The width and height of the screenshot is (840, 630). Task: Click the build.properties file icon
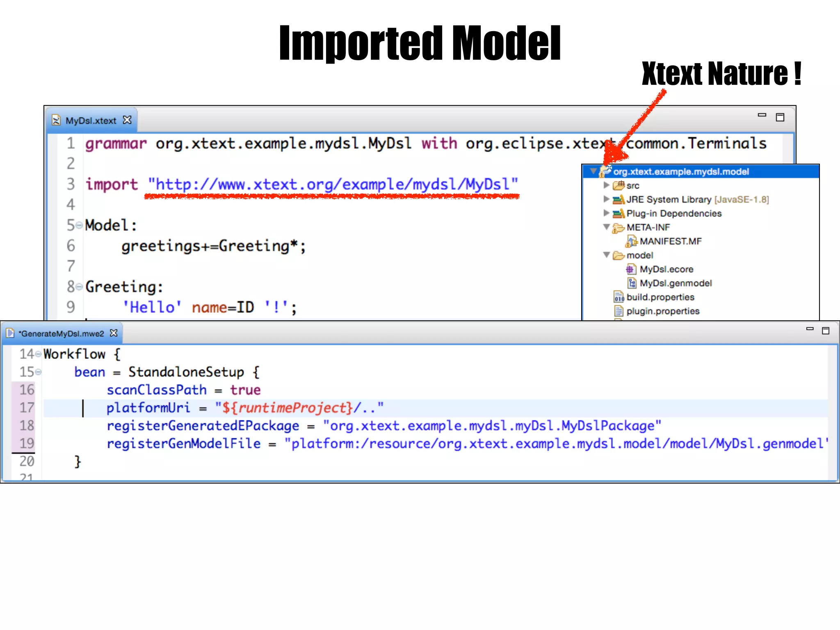coord(619,297)
